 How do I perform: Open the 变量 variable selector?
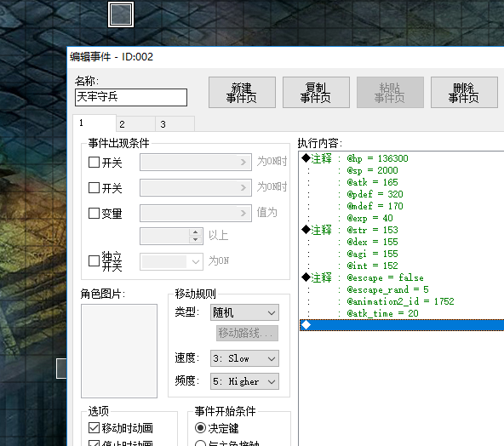coord(196,213)
